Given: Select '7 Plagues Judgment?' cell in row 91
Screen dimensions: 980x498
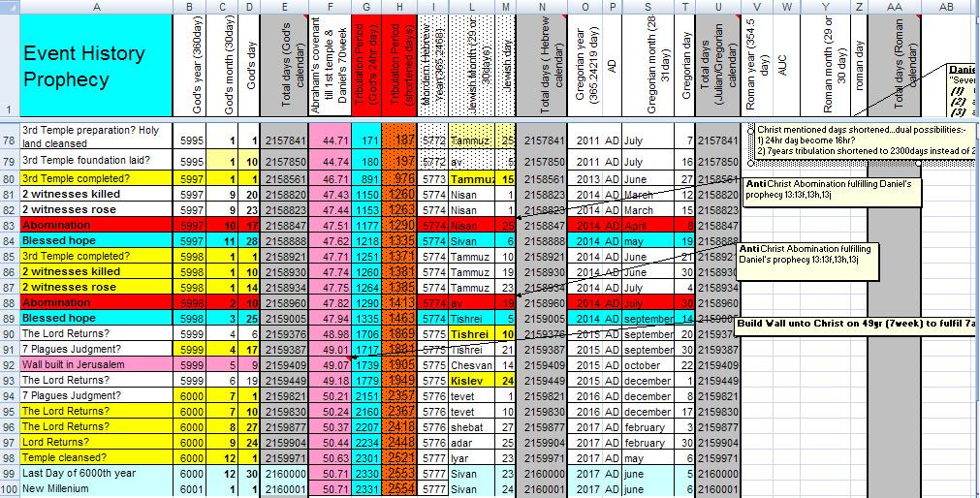Looking at the screenshot, I should pos(96,349).
